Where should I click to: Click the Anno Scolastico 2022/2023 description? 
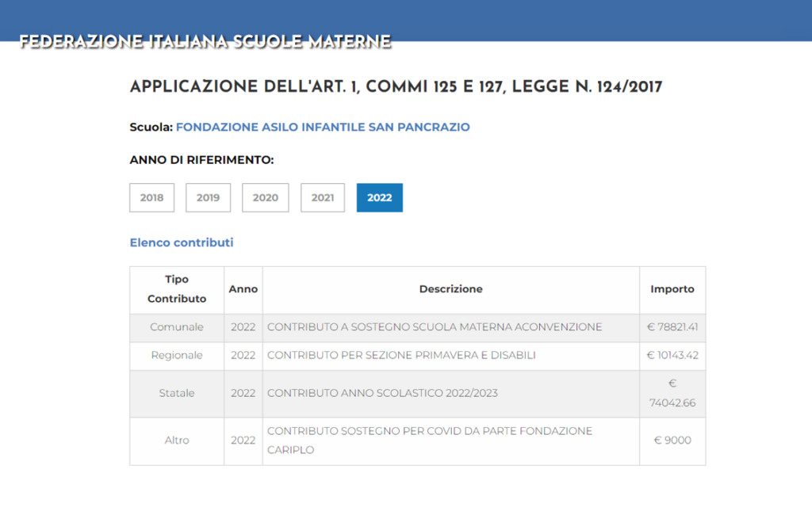pyautogui.click(x=382, y=393)
